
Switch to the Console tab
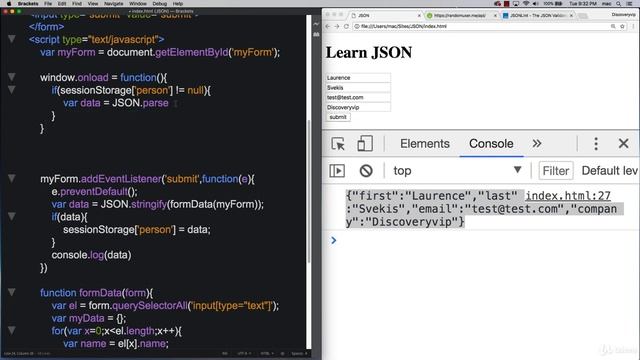click(x=491, y=144)
